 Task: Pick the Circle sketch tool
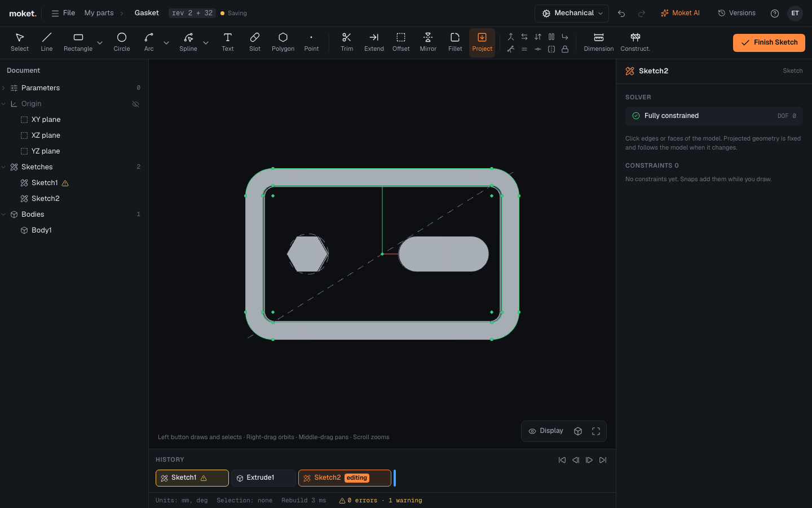(122, 42)
